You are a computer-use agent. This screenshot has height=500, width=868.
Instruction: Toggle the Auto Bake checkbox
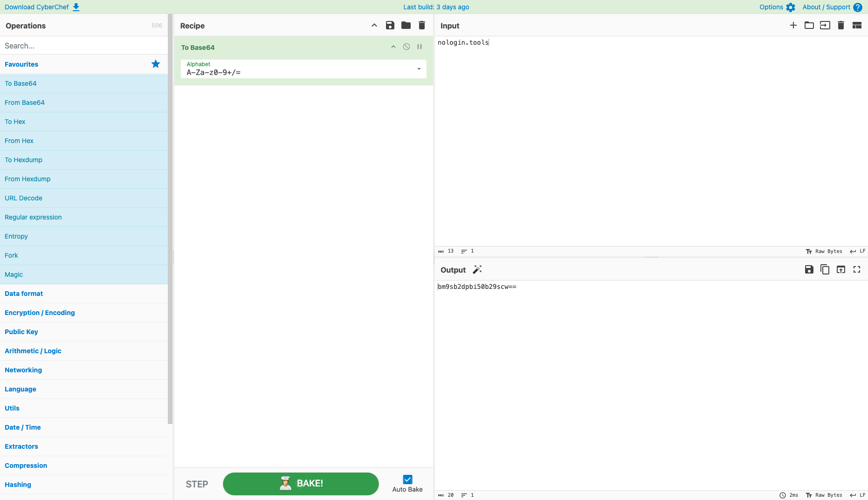tap(407, 479)
